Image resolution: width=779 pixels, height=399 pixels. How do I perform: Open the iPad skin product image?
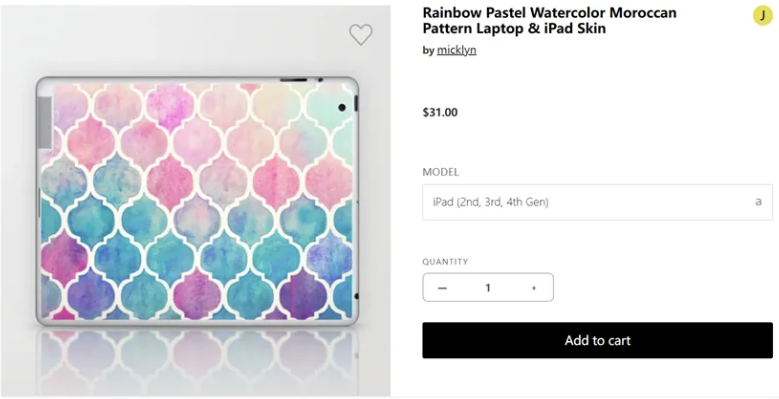[x=197, y=201]
